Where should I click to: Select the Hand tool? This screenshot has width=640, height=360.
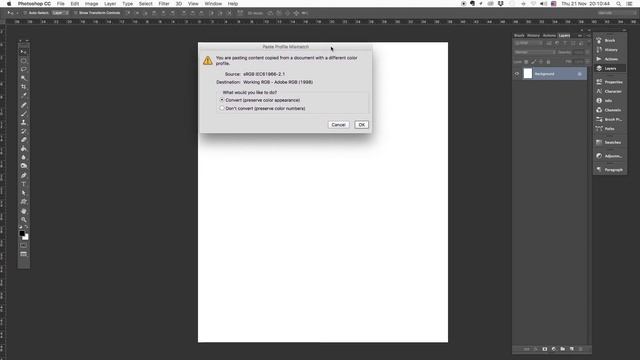pos(23,211)
